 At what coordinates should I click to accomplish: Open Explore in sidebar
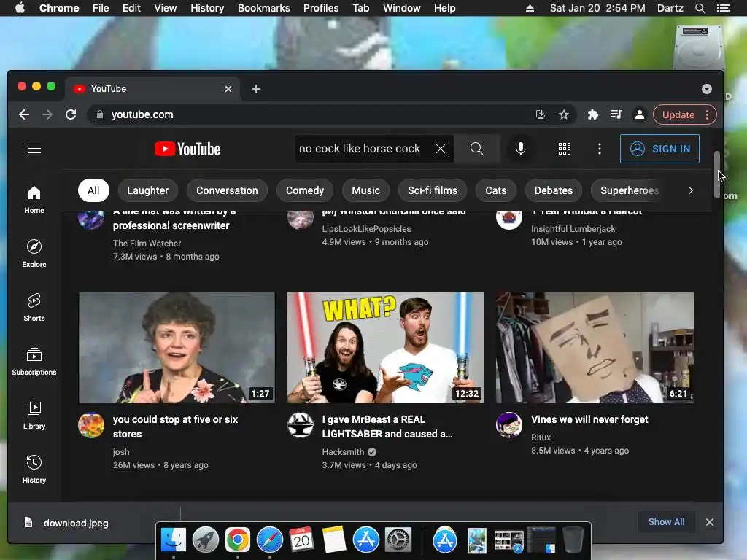coord(34,254)
